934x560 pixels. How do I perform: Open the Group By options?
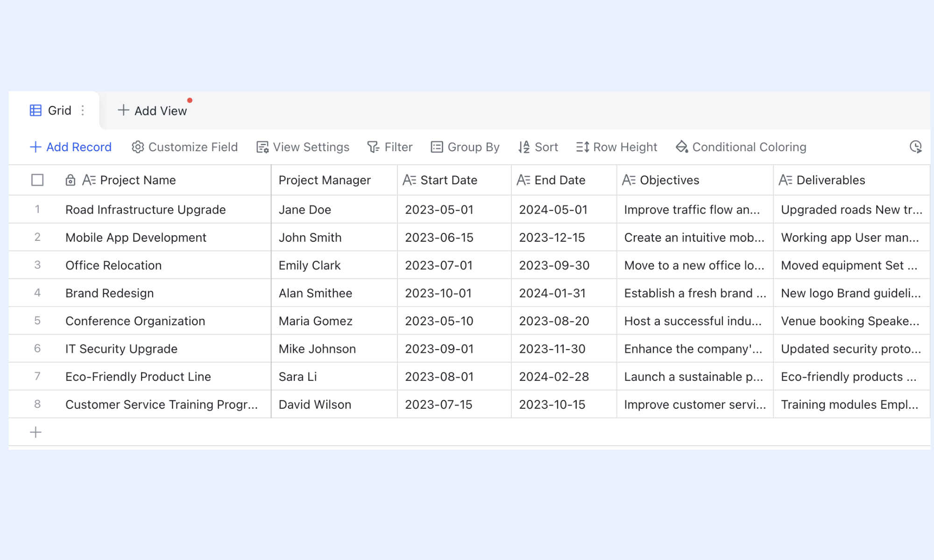pyautogui.click(x=465, y=147)
